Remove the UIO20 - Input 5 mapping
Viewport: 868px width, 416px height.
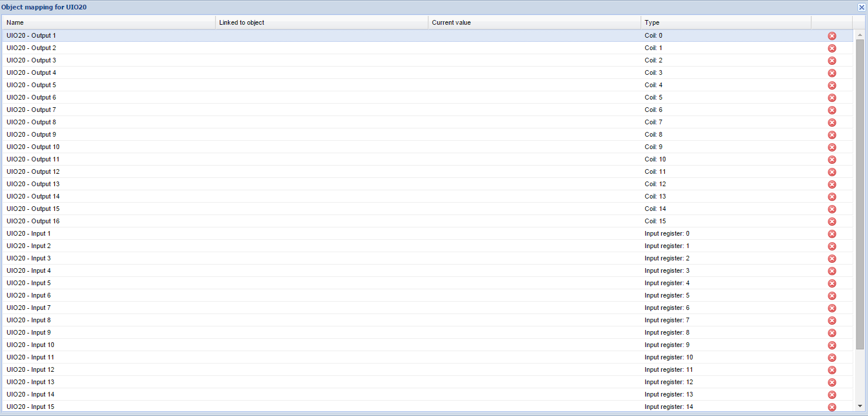(832, 283)
